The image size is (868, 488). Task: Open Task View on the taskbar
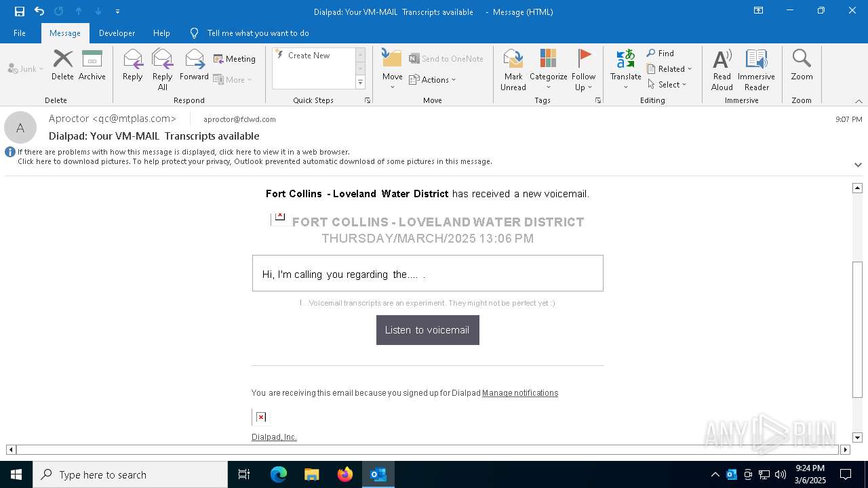244,474
